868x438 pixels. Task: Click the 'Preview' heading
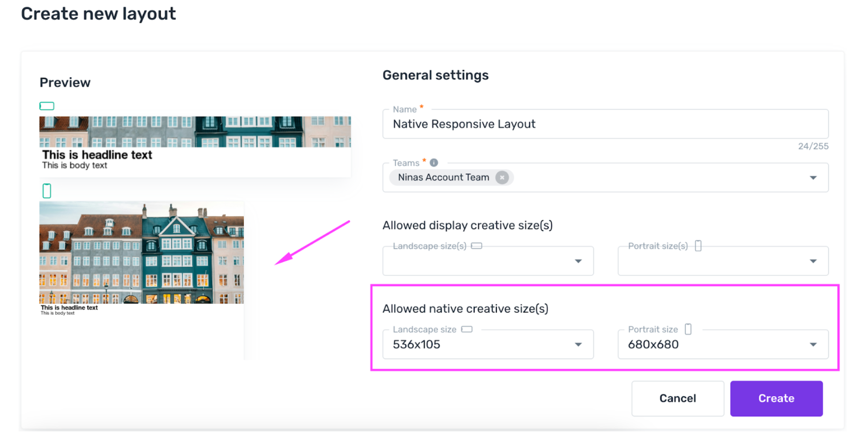[65, 82]
